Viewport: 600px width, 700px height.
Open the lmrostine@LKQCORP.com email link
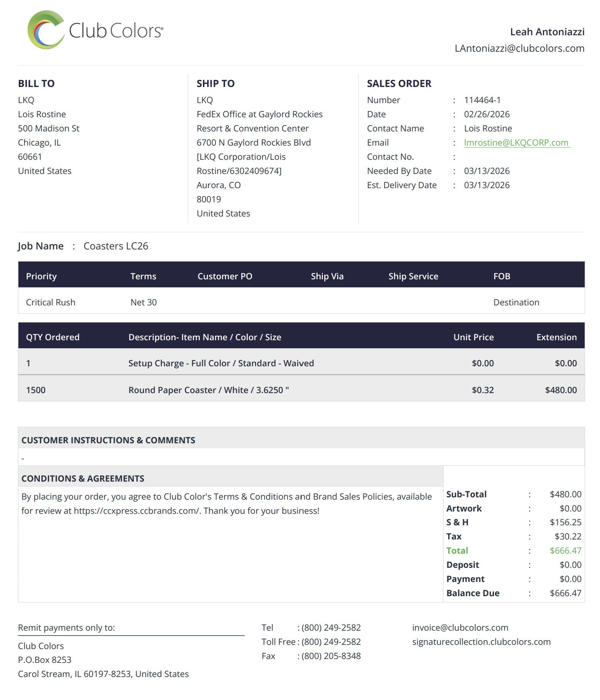(516, 143)
